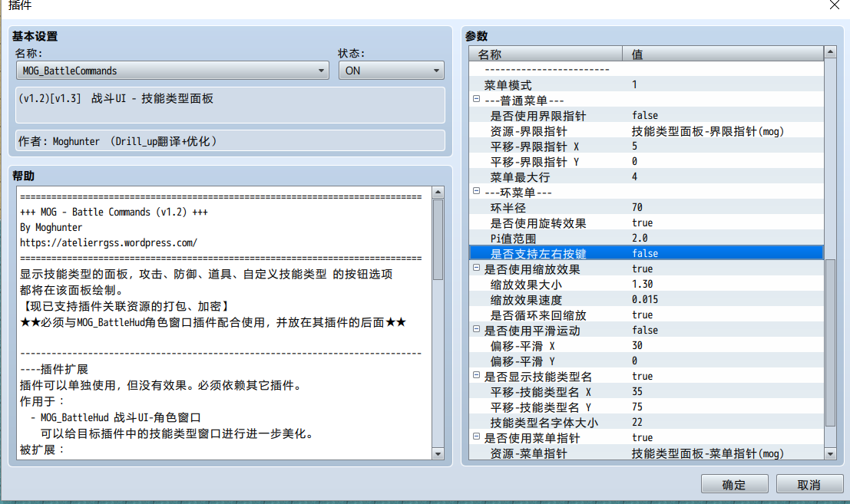Close the 插件 dialog window

[x=835, y=5]
